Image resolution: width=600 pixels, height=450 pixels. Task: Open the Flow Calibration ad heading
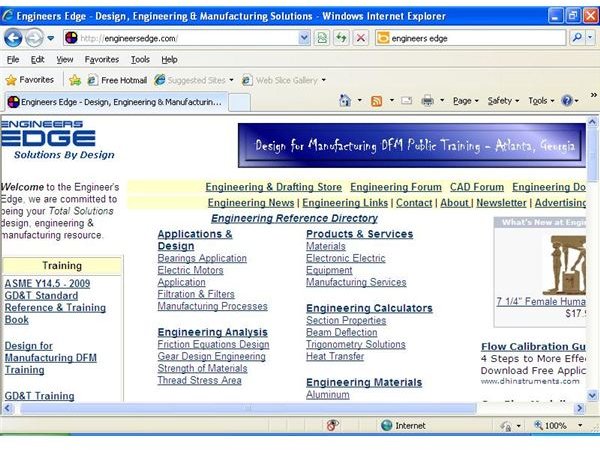533,347
